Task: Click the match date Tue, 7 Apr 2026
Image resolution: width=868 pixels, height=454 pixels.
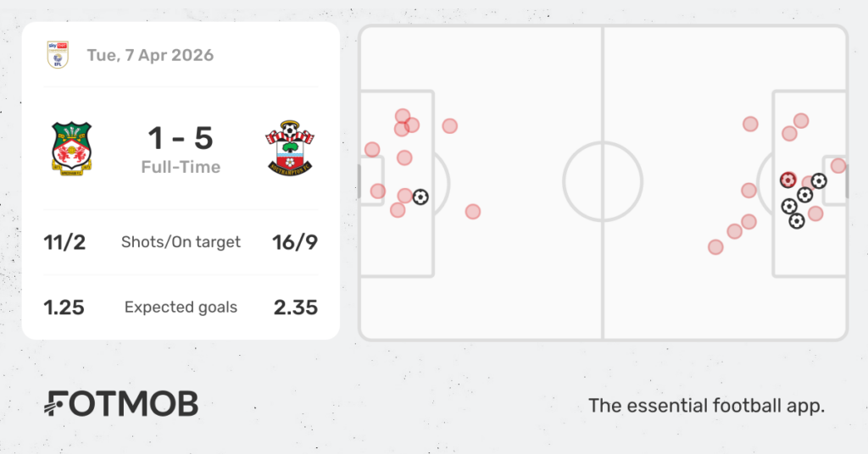Action: tap(150, 55)
